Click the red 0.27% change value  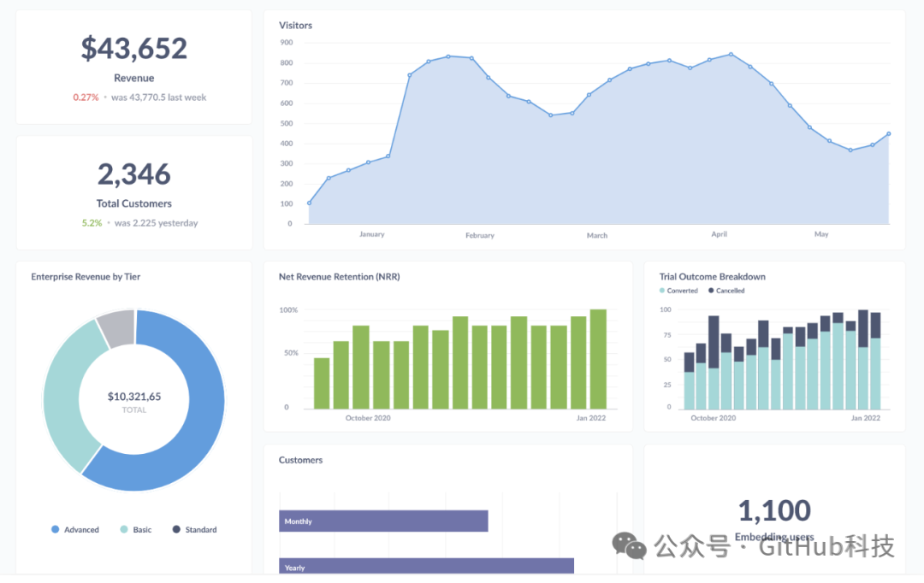86,97
